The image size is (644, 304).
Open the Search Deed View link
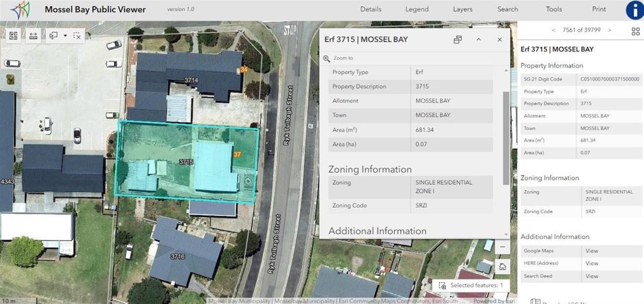point(591,276)
